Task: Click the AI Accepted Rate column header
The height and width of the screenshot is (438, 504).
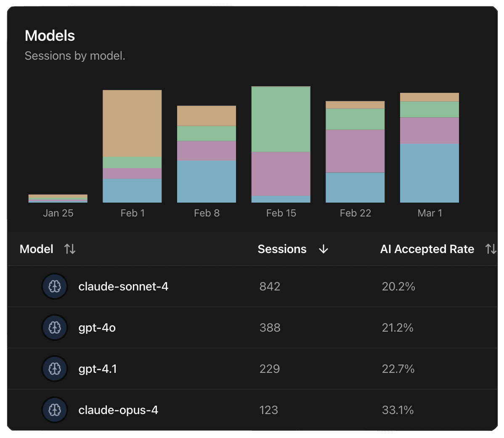Action: click(x=427, y=249)
